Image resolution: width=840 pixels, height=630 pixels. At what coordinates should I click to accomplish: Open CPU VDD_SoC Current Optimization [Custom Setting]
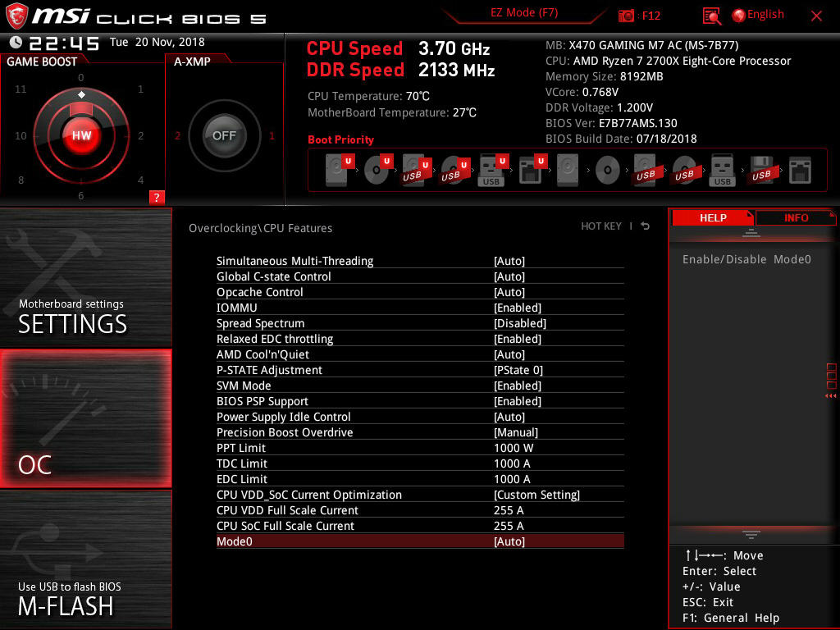click(536, 495)
